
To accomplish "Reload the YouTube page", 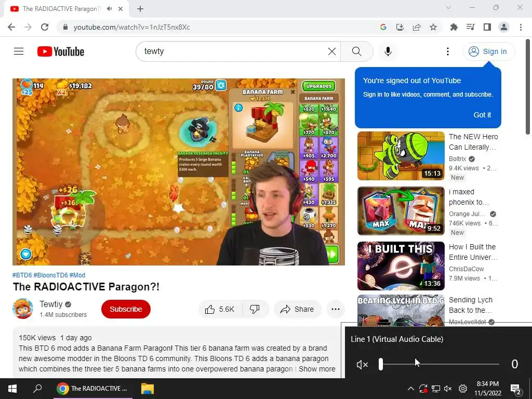I will (x=45, y=27).
